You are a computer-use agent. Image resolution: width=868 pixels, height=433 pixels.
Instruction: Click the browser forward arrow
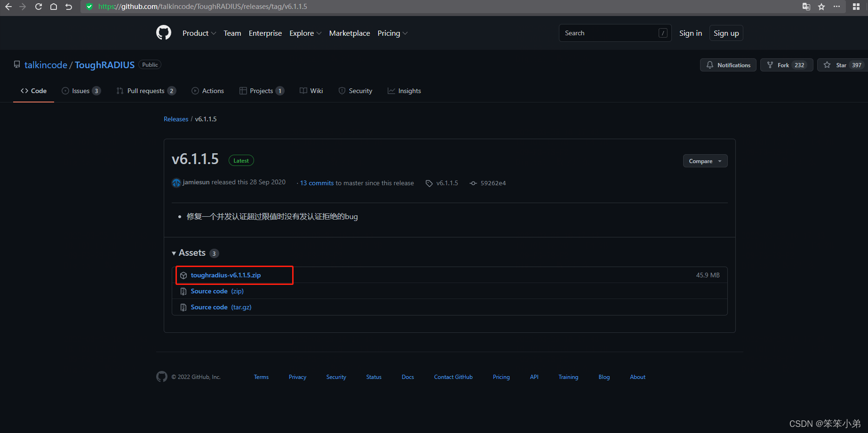(23, 7)
